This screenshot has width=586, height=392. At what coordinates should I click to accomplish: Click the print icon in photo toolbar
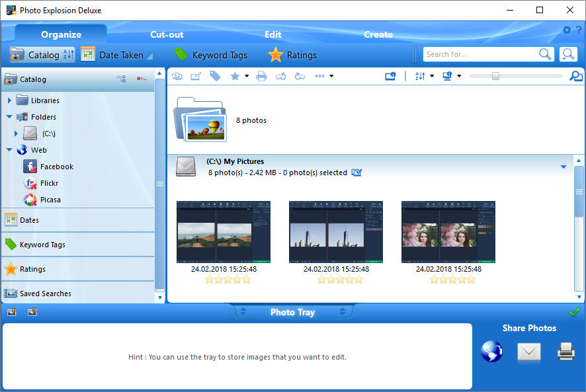pos(262,76)
